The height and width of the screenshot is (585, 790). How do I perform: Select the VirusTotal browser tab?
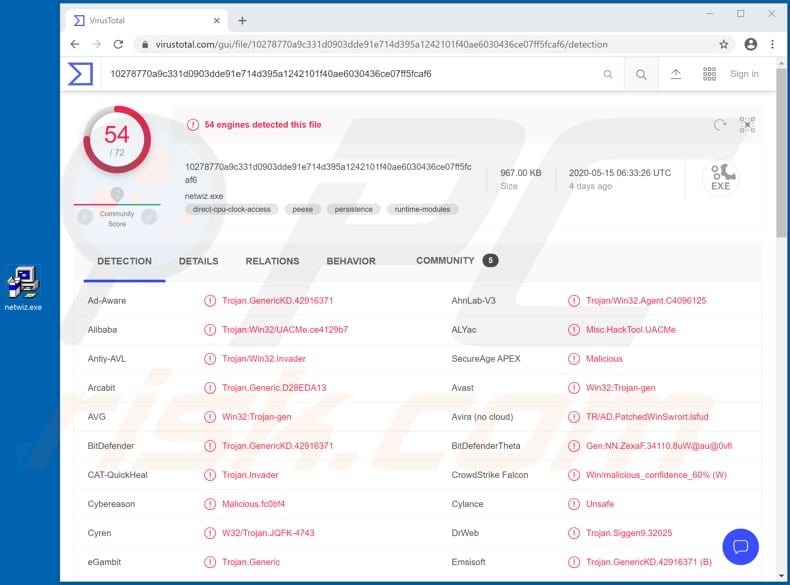pyautogui.click(x=146, y=21)
